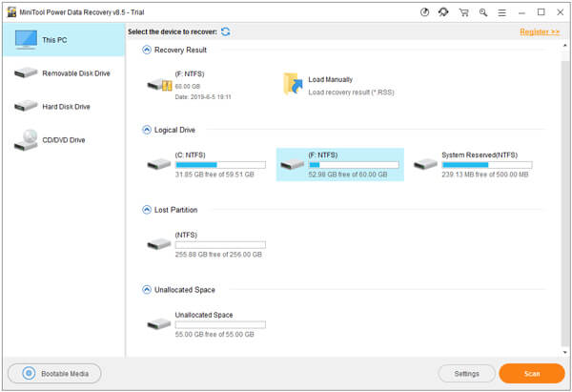Click the Lost Partition heading text
The height and width of the screenshot is (392, 572).
175,210
